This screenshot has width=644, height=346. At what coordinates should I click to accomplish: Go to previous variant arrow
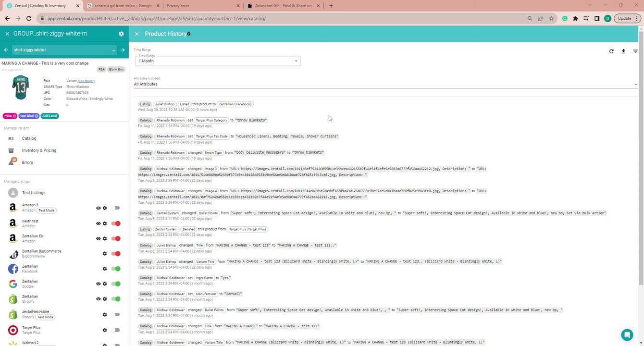coord(6,50)
